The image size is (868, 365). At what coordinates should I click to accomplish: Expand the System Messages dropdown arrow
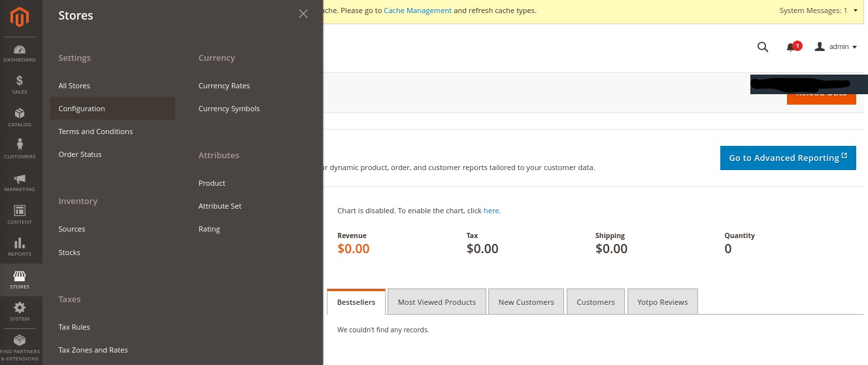855,10
